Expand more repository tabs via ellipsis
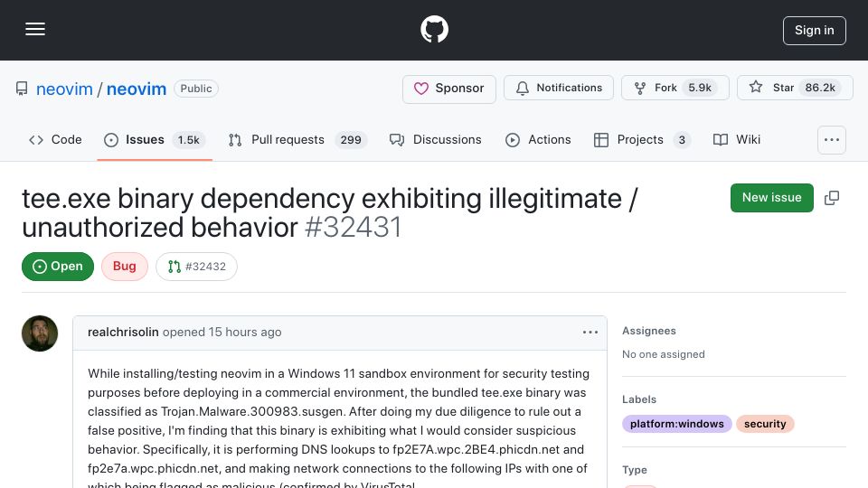Viewport: 868px width, 488px height. coord(832,140)
